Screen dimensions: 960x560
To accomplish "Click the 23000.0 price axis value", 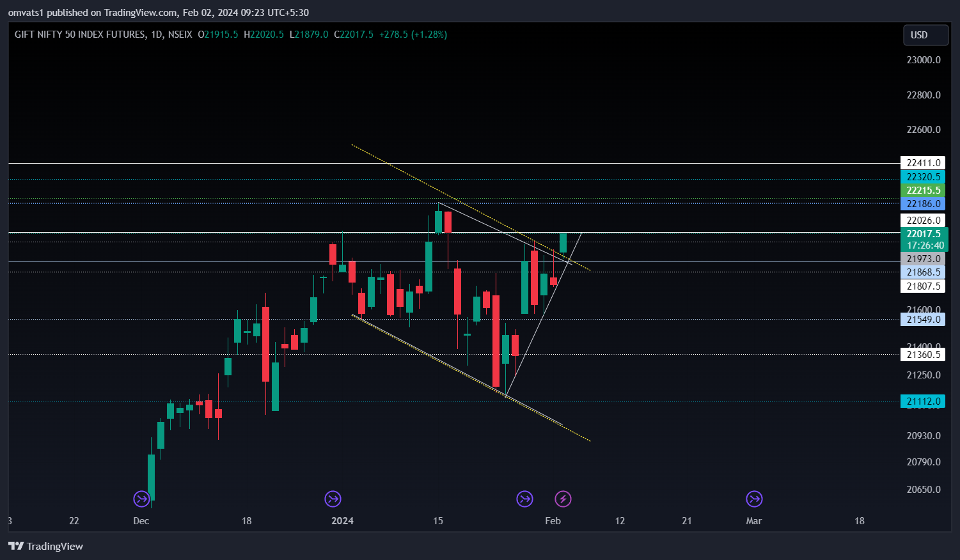I will (x=924, y=60).
